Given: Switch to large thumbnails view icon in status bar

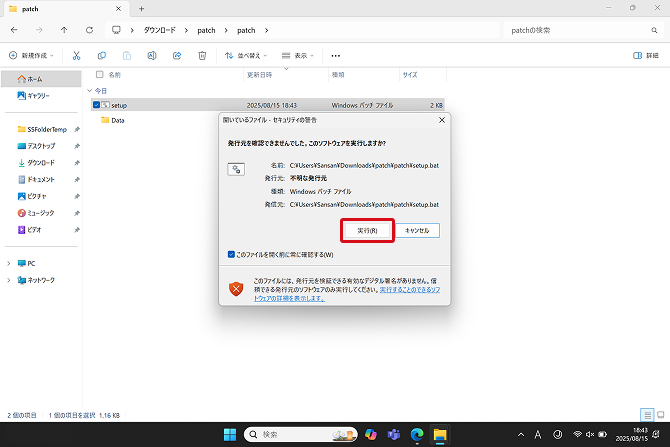Looking at the screenshot, I should [661, 415].
